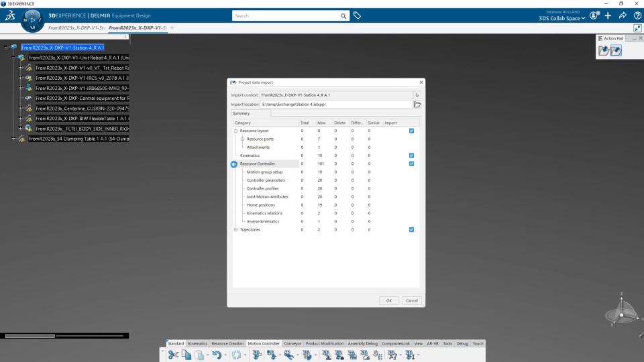Viewport: 644px width, 362px height.
Task: Click the Project data import title icon
Action: (x=233, y=82)
